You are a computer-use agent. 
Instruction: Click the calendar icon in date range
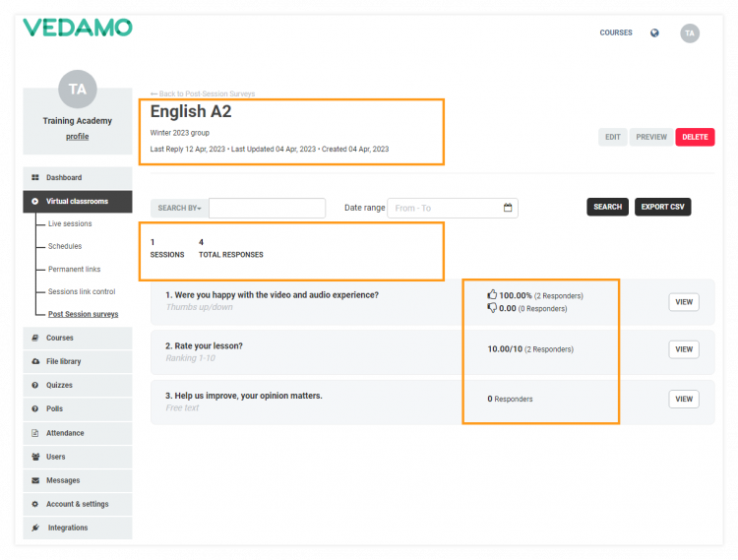tap(508, 208)
